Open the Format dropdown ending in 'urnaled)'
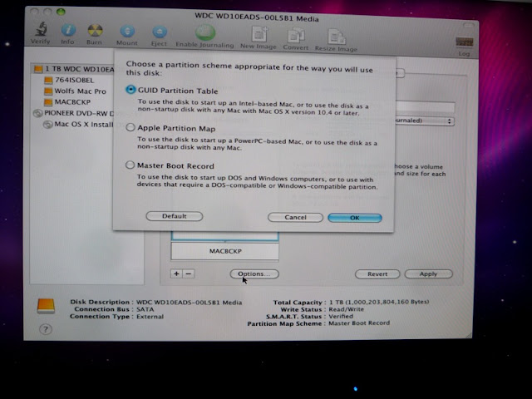The height and width of the screenshot is (399, 532). [x=425, y=121]
